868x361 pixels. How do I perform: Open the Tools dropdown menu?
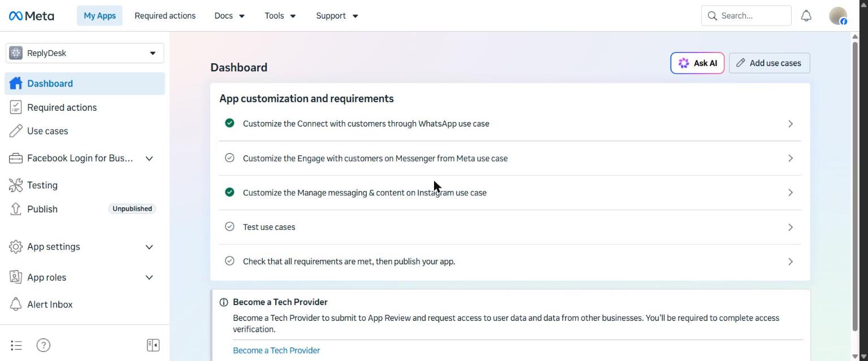pyautogui.click(x=280, y=16)
